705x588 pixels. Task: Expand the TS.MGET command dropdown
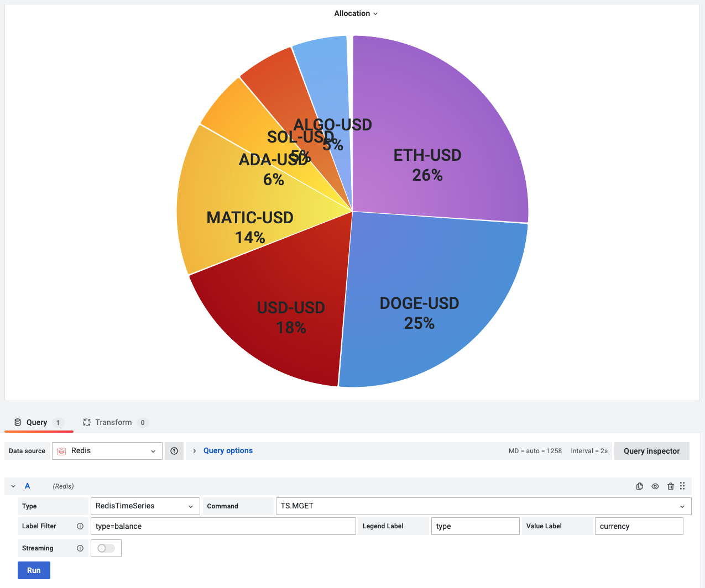click(x=682, y=506)
